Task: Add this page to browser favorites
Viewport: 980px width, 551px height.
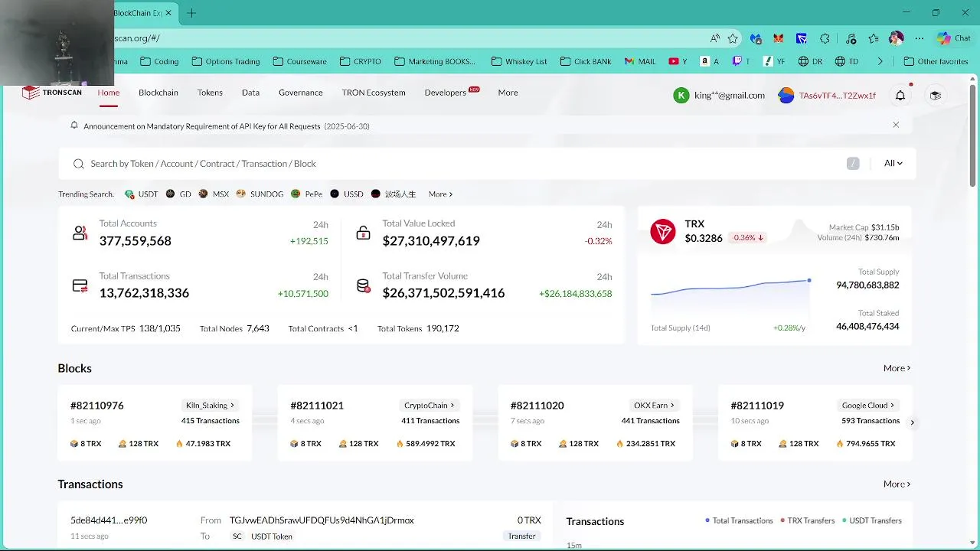Action: pyautogui.click(x=733, y=38)
